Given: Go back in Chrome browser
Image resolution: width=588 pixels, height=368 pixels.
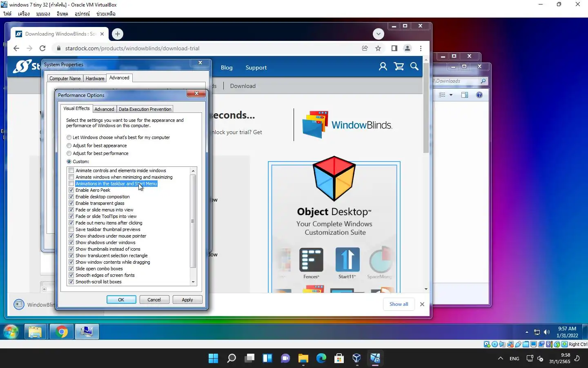Looking at the screenshot, I should 16,48.
